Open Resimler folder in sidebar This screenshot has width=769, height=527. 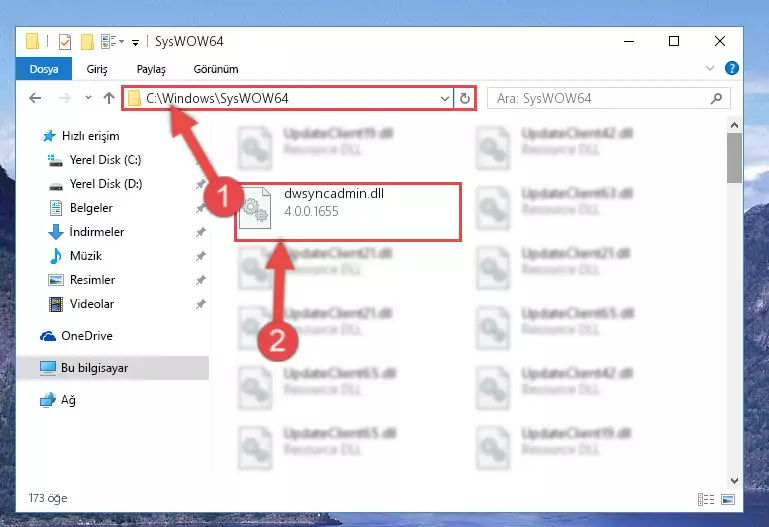tap(92, 280)
